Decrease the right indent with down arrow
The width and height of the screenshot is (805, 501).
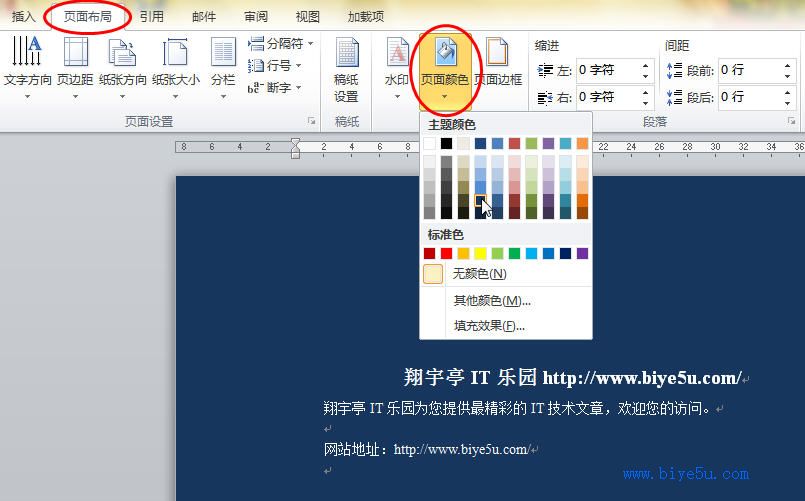(645, 103)
